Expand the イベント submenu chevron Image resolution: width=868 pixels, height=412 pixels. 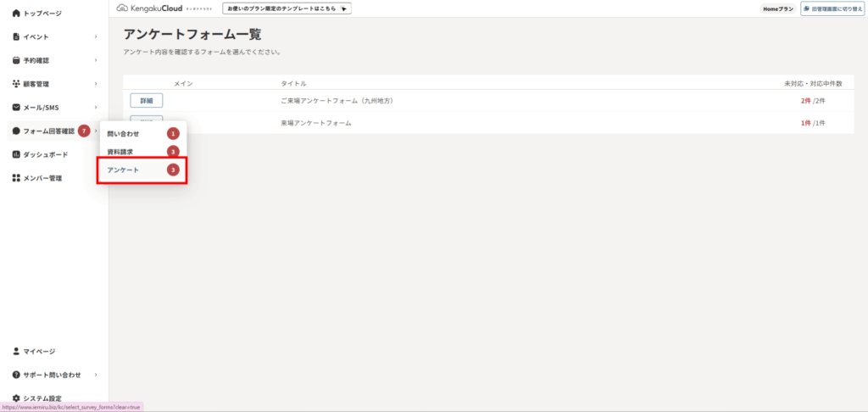[96, 37]
